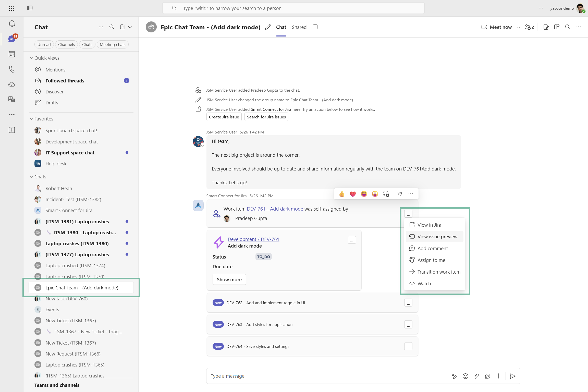View the 2 chat participants

coord(529,27)
